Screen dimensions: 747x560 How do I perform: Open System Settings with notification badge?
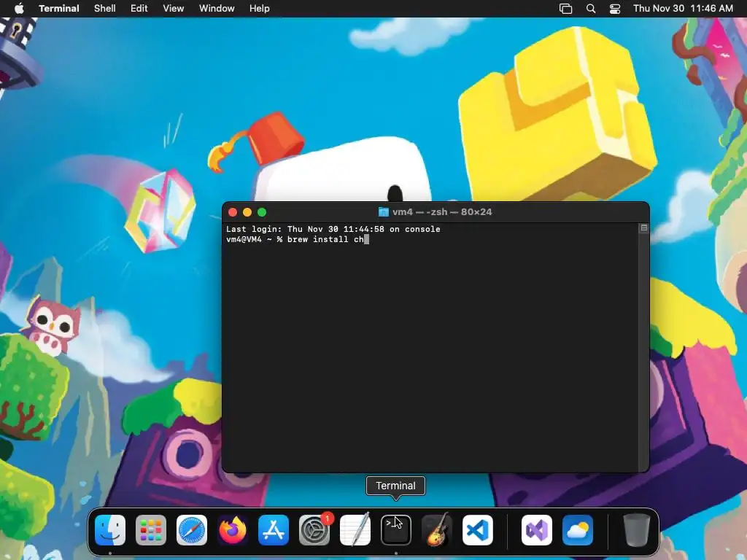314,530
